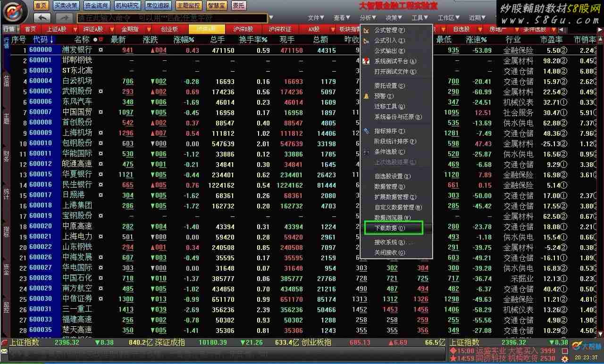Open the 买卖决策 toolbar button
The height and width of the screenshot is (364, 604).
(66, 6)
